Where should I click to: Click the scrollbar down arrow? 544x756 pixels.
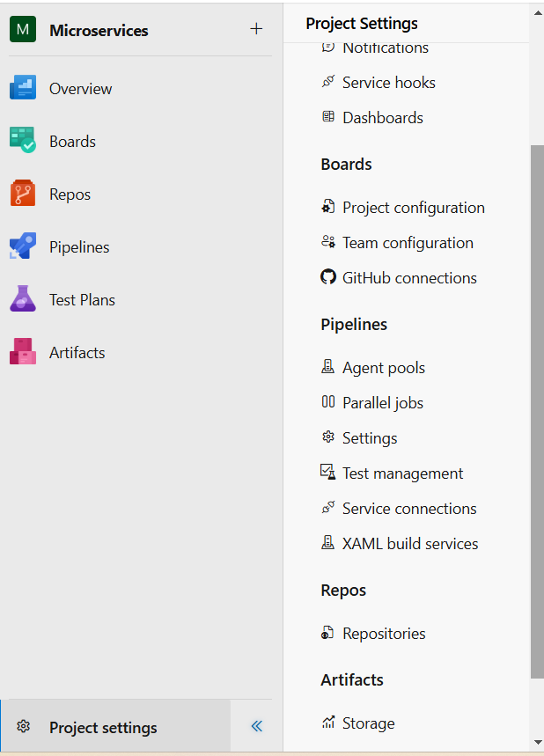pos(537,743)
